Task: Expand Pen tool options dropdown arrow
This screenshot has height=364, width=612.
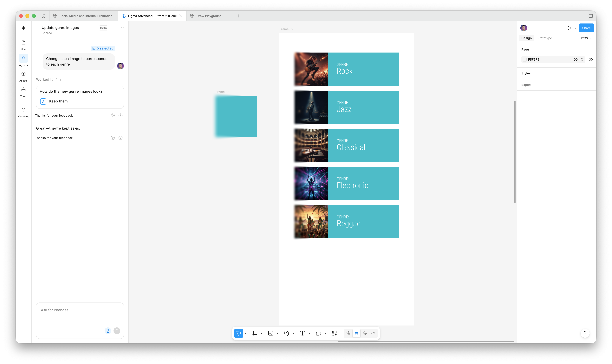Action: tap(294, 333)
